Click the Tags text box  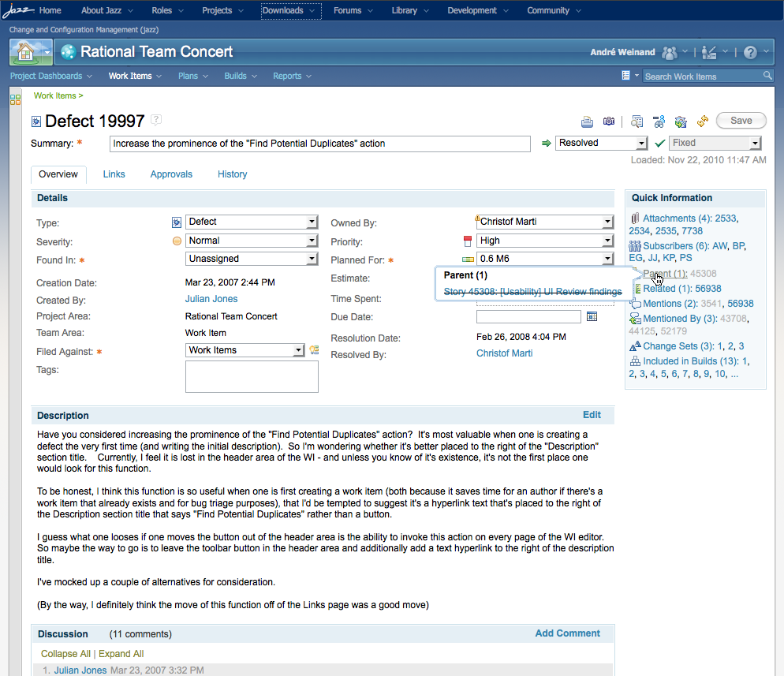point(252,376)
